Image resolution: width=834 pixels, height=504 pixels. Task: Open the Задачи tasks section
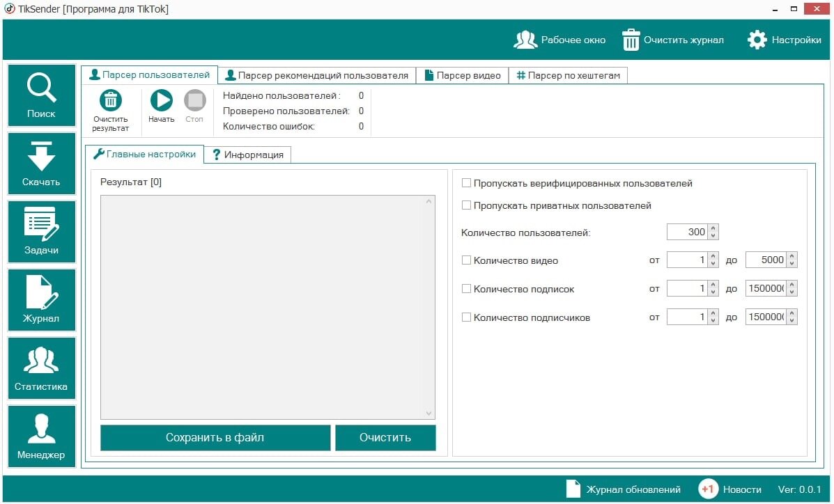pyautogui.click(x=42, y=232)
